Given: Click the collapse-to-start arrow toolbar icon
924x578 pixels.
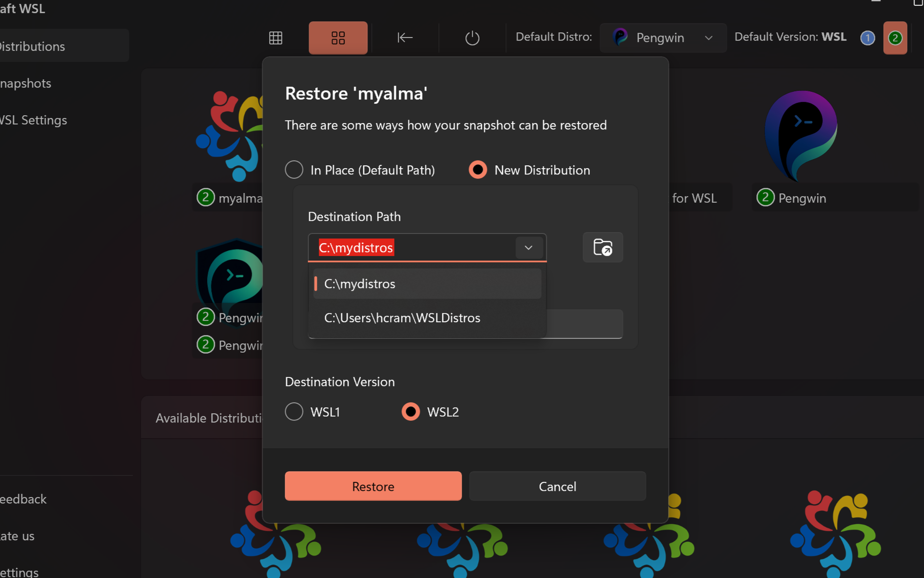Looking at the screenshot, I should (x=405, y=38).
